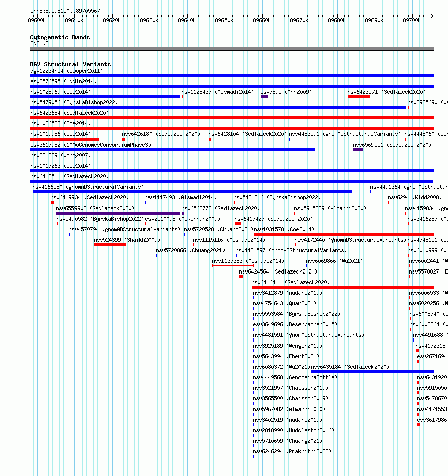Click nsv6294 (Kidd2008) label
The height and width of the screenshot is (476, 448).
coord(415,197)
